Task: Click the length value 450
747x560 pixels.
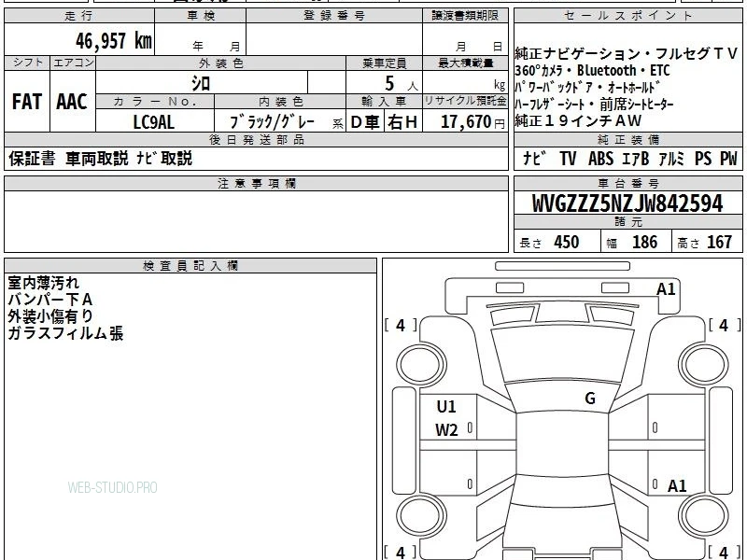Action: tap(567, 242)
